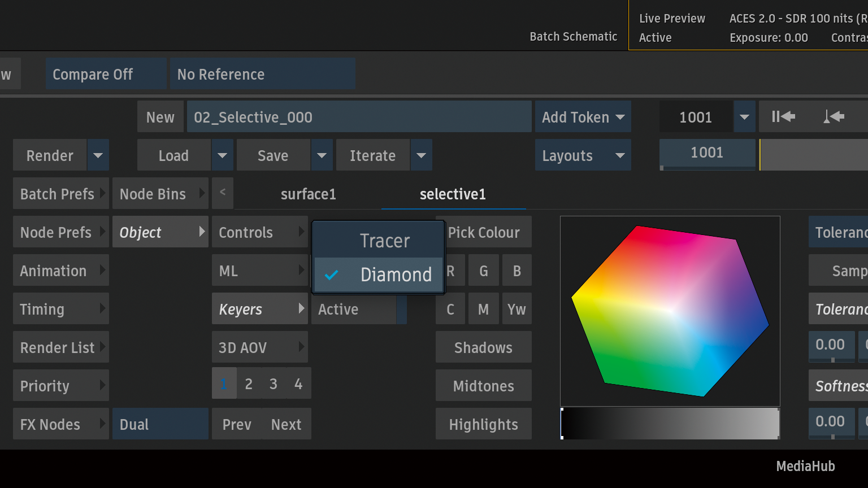Viewport: 868px width, 488px height.
Task: Select the checked Diamond option
Action: tap(379, 275)
